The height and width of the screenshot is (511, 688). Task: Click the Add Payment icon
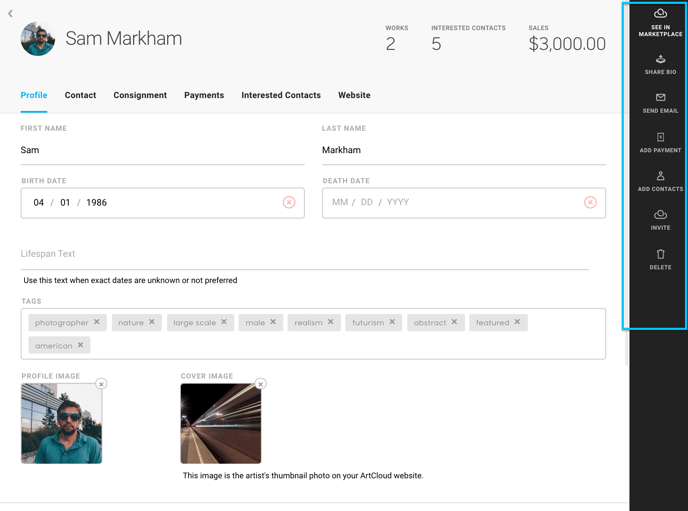pos(660,137)
